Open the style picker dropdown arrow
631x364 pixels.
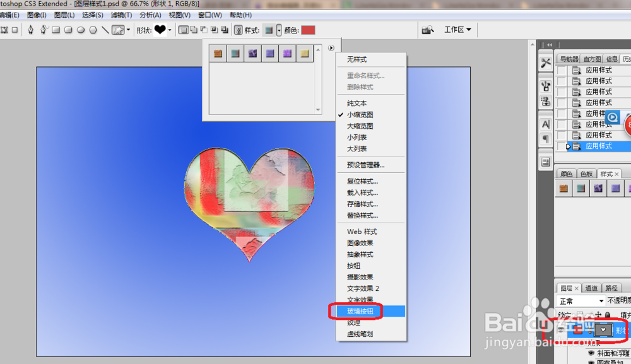[x=279, y=30]
